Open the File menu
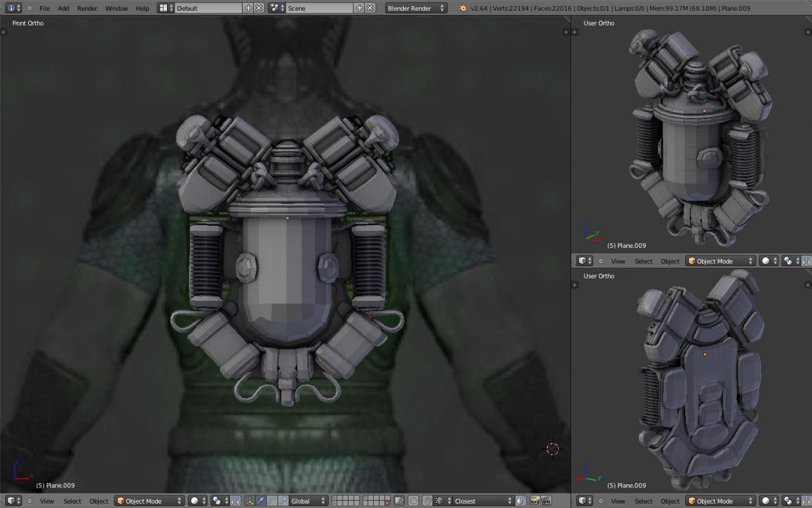This screenshot has height=508, width=812. (44, 8)
